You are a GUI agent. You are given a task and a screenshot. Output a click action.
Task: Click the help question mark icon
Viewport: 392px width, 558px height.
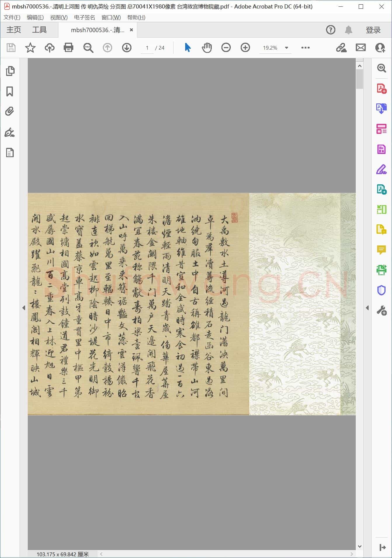coord(331,30)
